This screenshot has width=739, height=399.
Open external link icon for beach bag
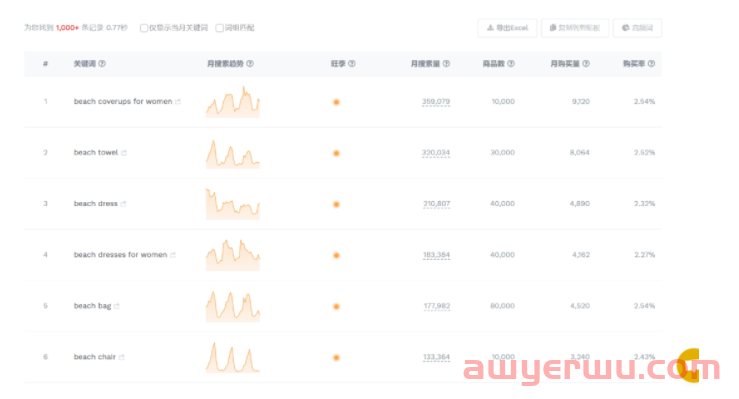click(116, 306)
